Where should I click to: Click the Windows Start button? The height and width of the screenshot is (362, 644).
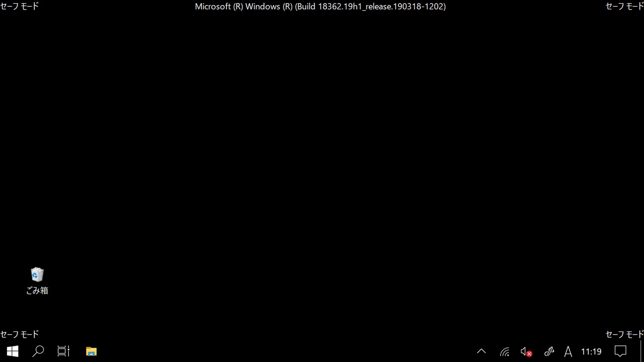pyautogui.click(x=12, y=351)
